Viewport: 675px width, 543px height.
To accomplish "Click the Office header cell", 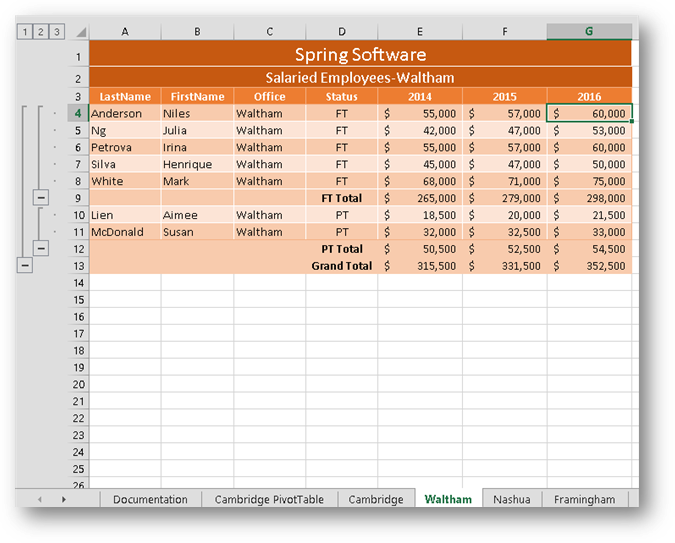I will 269,96.
